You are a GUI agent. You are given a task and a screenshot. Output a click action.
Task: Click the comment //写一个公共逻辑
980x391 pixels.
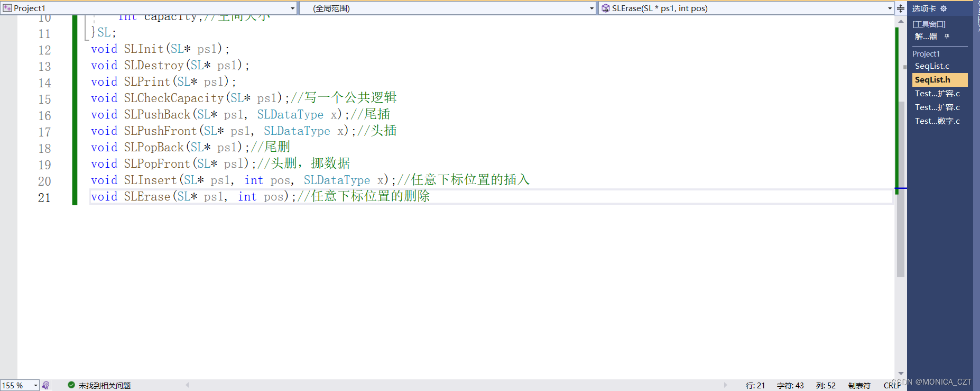[344, 98]
